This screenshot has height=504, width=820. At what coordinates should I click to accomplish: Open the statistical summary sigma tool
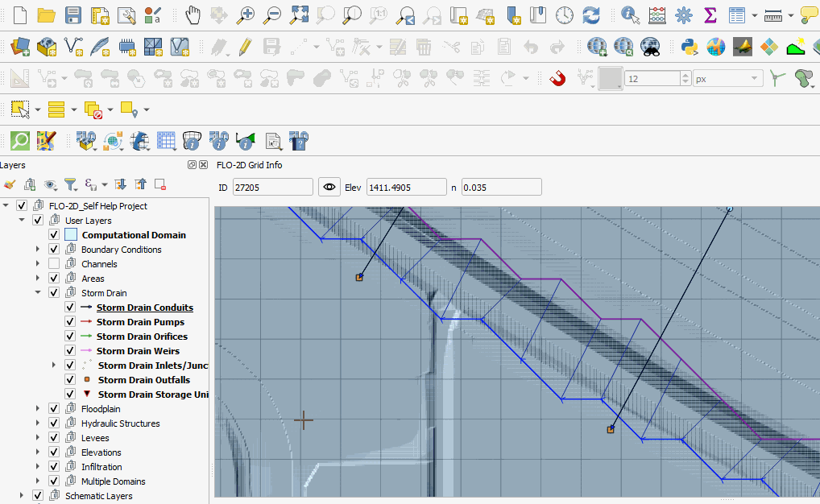pos(710,14)
